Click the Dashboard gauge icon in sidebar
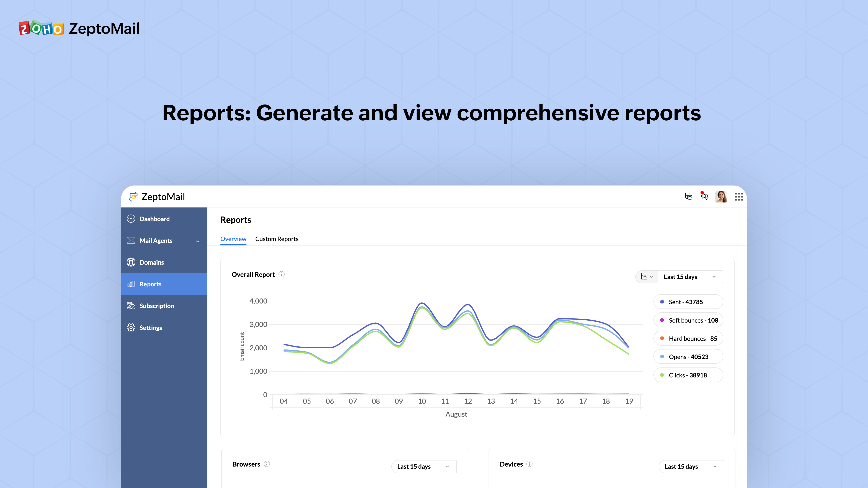868x488 pixels. tap(131, 219)
